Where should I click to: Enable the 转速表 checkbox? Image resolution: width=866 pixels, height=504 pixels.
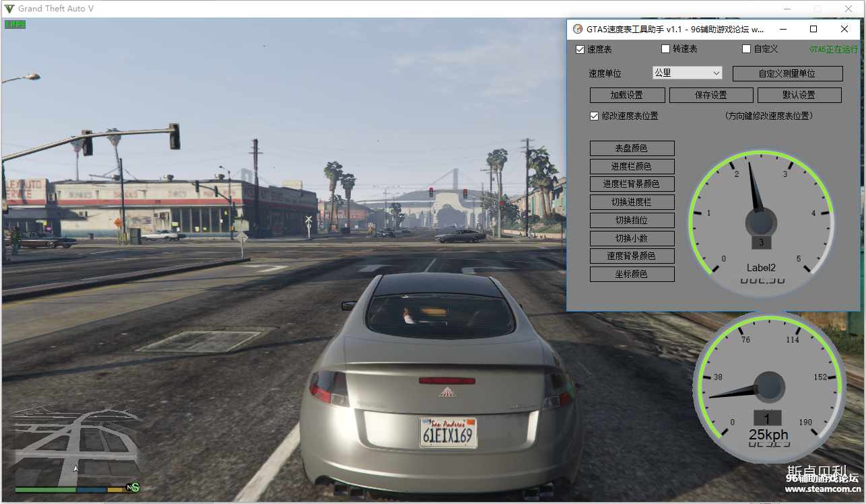click(666, 49)
